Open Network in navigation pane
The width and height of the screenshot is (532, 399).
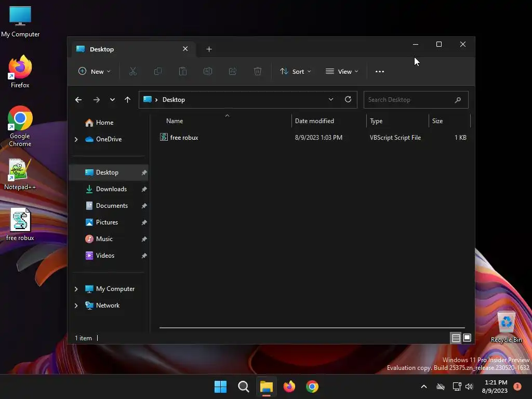108,305
